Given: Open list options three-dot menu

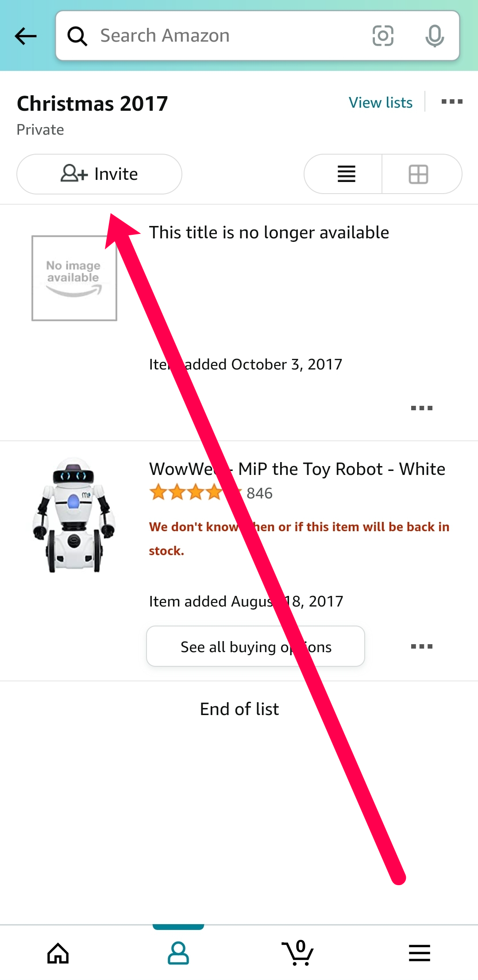Looking at the screenshot, I should [452, 102].
